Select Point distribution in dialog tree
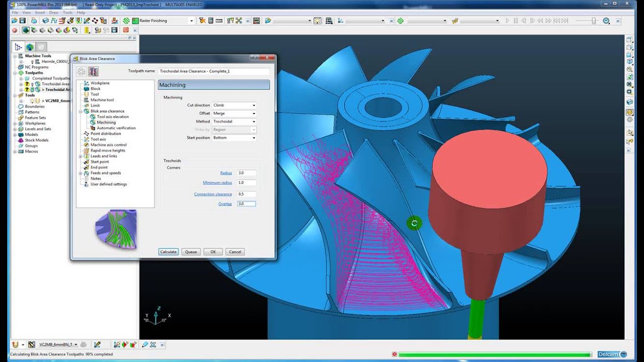Image resolution: width=644 pixels, height=362 pixels. tap(106, 134)
